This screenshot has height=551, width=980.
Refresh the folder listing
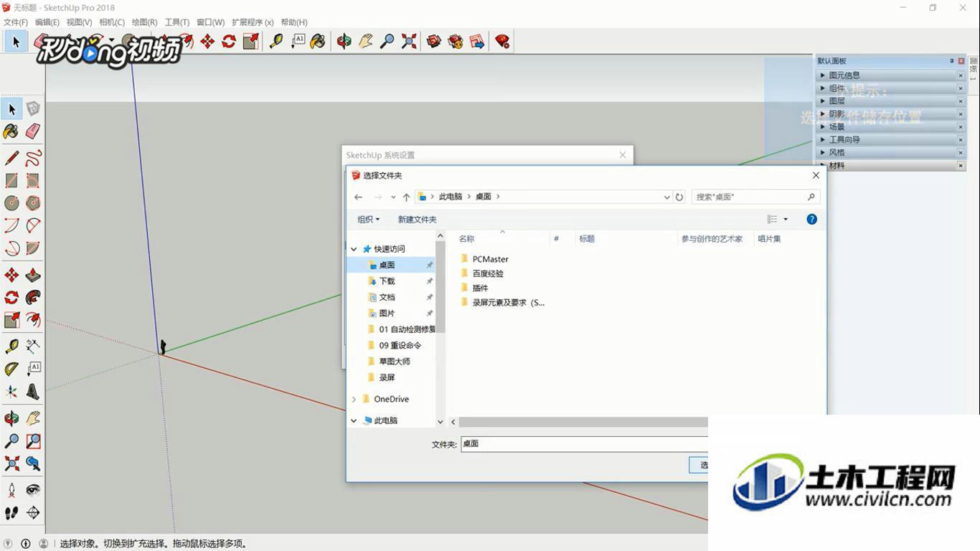pos(679,197)
